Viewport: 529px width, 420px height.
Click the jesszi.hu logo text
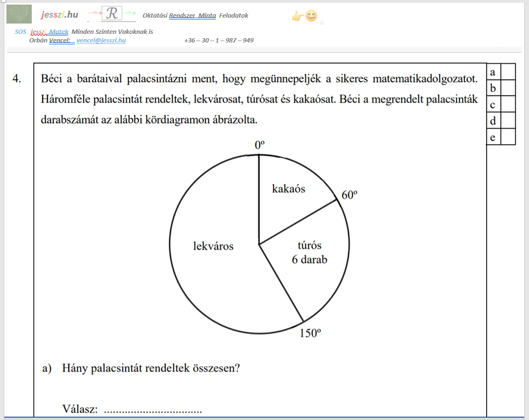click(x=59, y=14)
